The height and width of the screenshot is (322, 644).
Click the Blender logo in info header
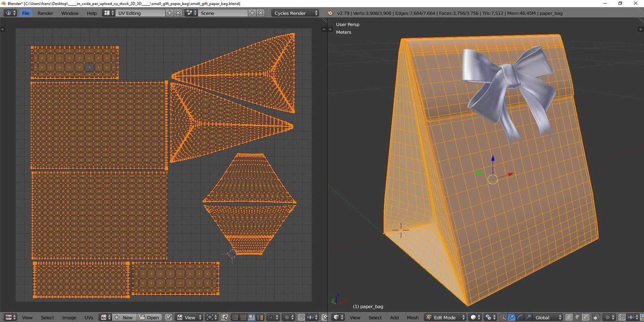click(330, 13)
